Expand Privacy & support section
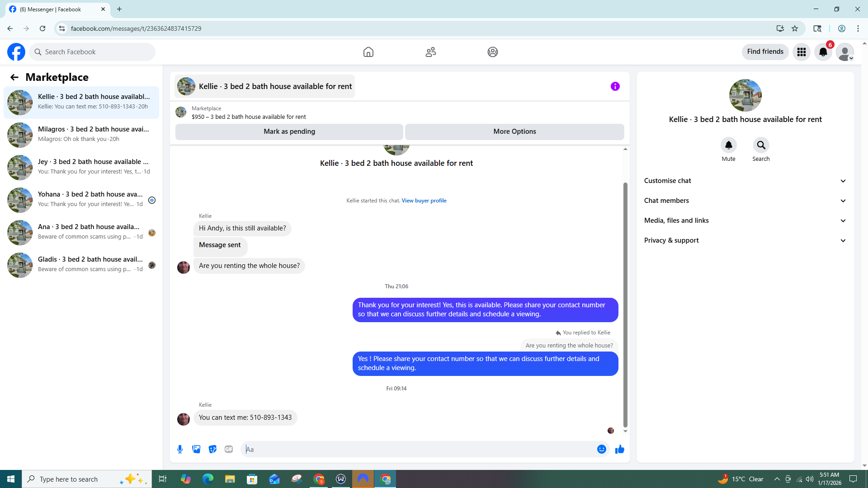This screenshot has width=868, height=488. pyautogui.click(x=745, y=240)
